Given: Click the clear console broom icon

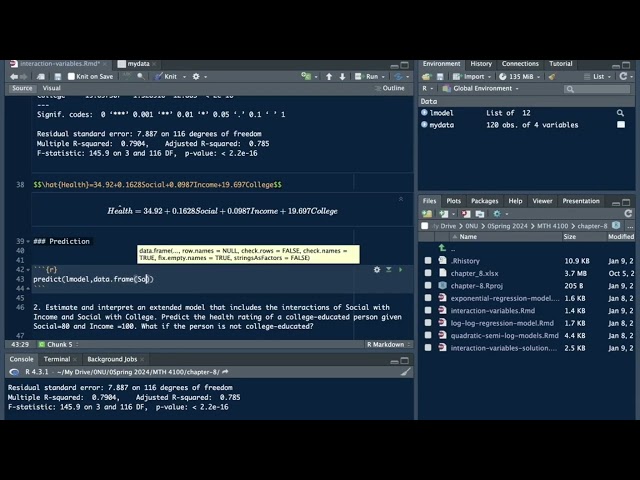Looking at the screenshot, I should pyautogui.click(x=405, y=372).
